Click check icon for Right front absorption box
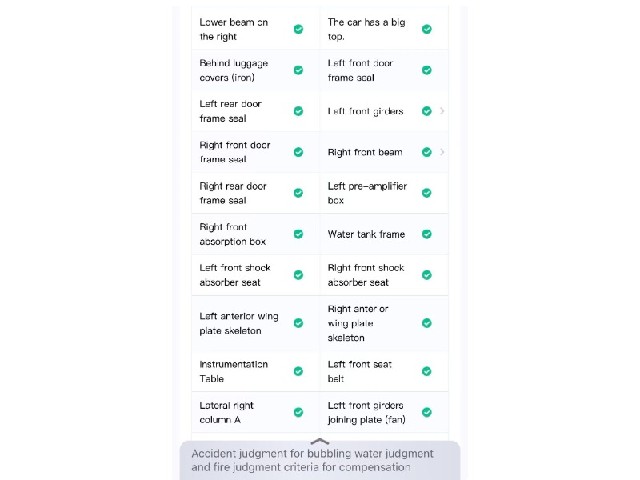 (x=298, y=234)
